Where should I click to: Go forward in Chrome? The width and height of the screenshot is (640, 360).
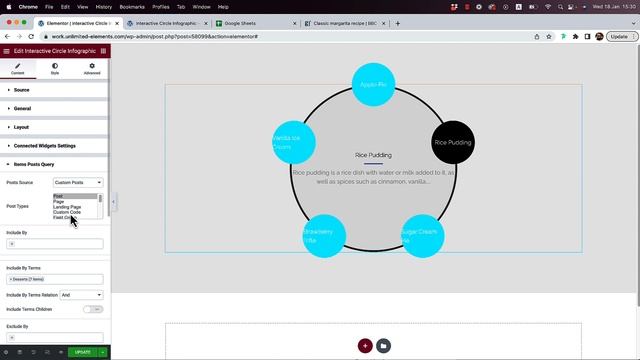tap(19, 36)
